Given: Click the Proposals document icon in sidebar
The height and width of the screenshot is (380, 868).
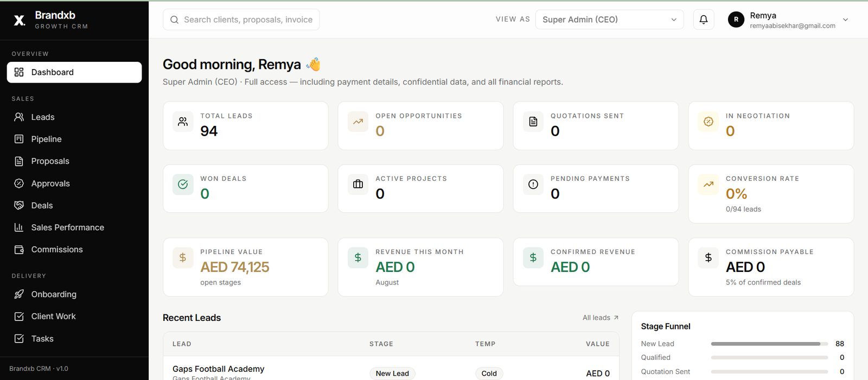Looking at the screenshot, I should tap(19, 161).
